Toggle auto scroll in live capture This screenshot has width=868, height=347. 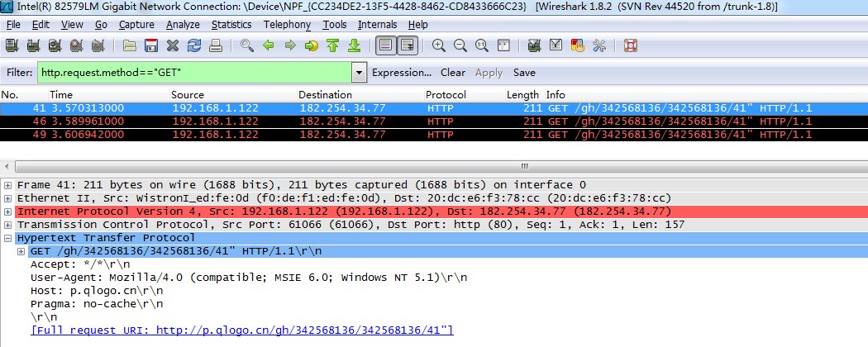(x=408, y=45)
